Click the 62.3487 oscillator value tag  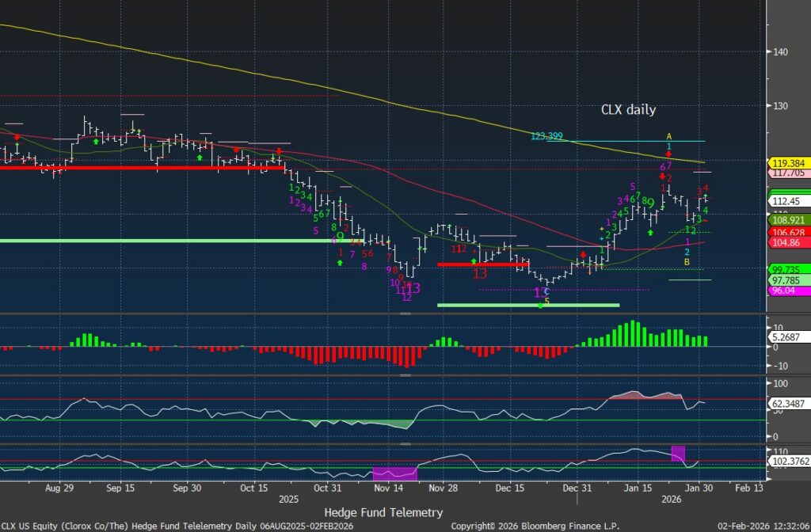[x=786, y=404]
